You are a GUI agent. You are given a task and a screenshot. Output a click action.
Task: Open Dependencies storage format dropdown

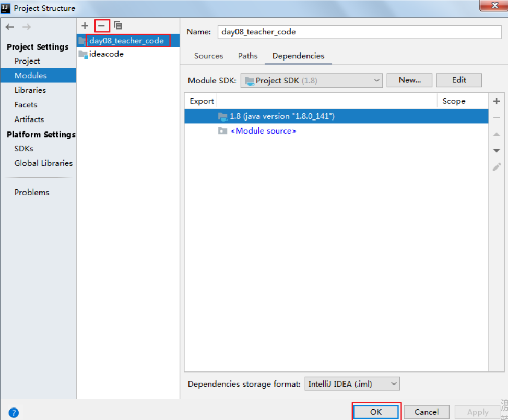(352, 384)
